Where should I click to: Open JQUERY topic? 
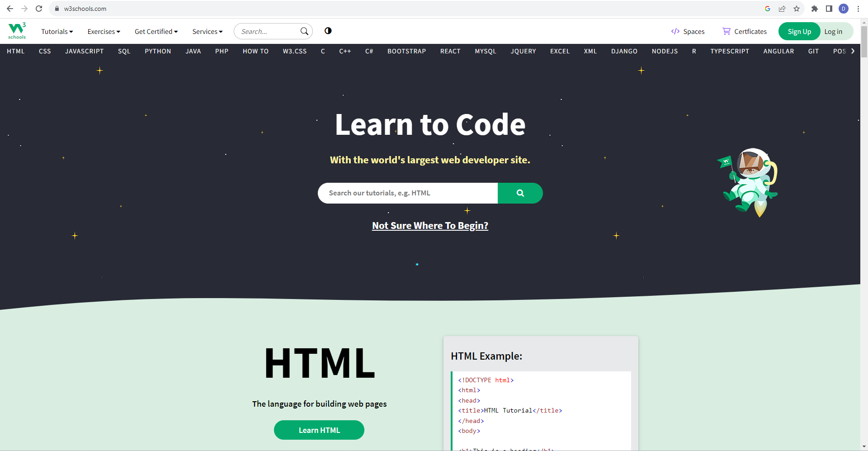[x=524, y=51]
